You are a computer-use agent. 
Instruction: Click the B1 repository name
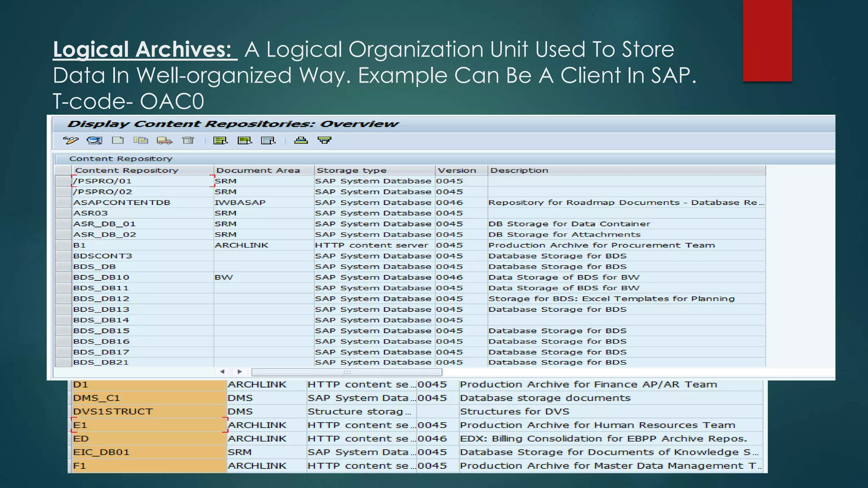(80, 245)
